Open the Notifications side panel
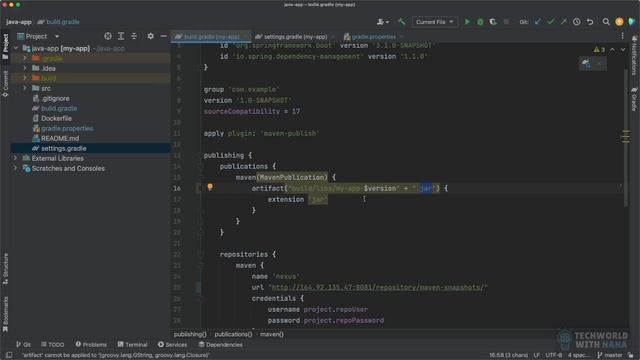This screenshot has height=360, width=640. (x=634, y=55)
